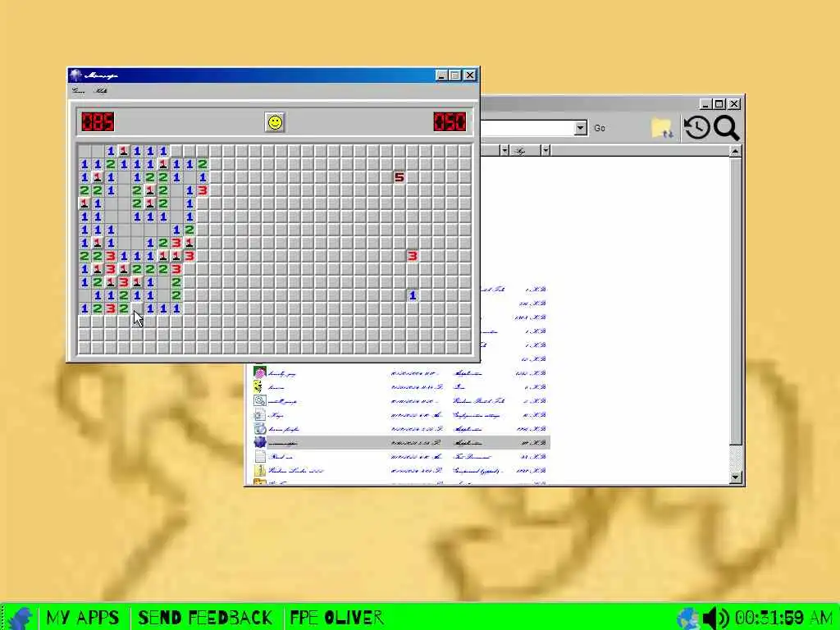Click the taskbar clock showing 00:31:59 AM
840x630 pixels.
(783, 618)
